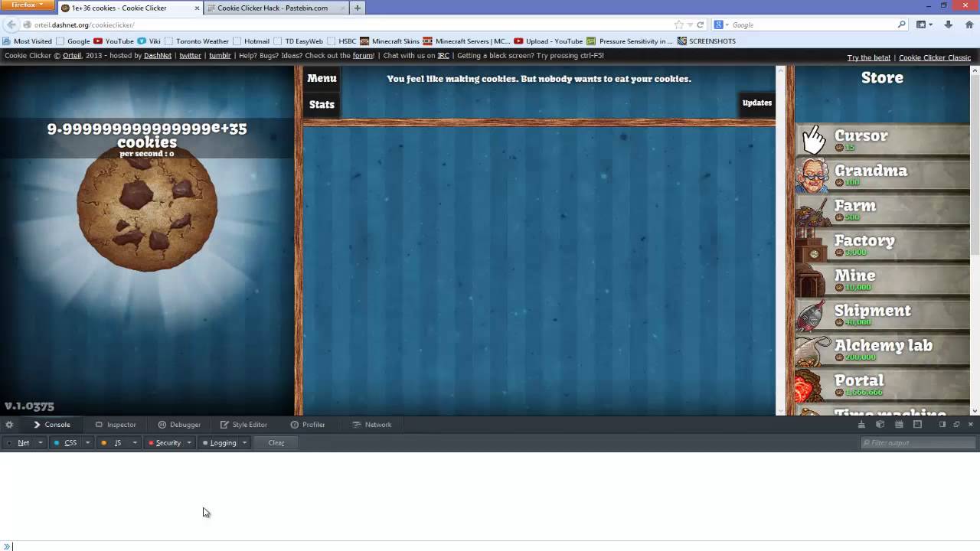The height and width of the screenshot is (551, 980).
Task: Buy a Shipment from the store
Action: click(x=883, y=315)
